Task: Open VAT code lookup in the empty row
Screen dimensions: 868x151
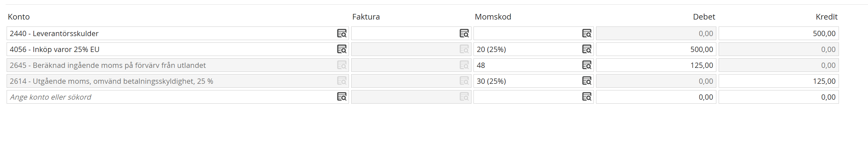Action: [586, 97]
